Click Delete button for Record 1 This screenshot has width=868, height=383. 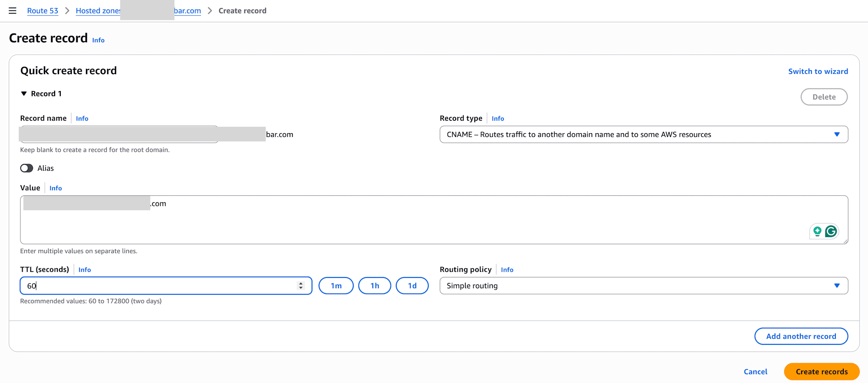[824, 97]
